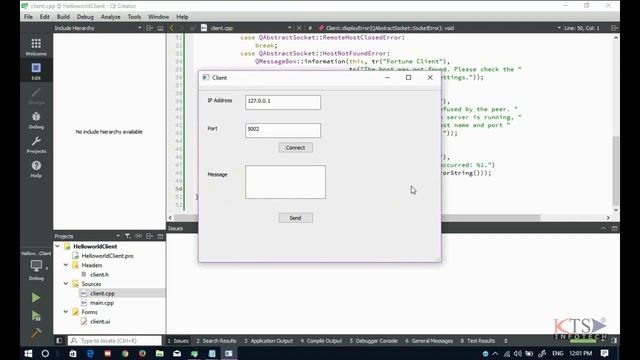Open the volume control in system tray

pos(518,353)
